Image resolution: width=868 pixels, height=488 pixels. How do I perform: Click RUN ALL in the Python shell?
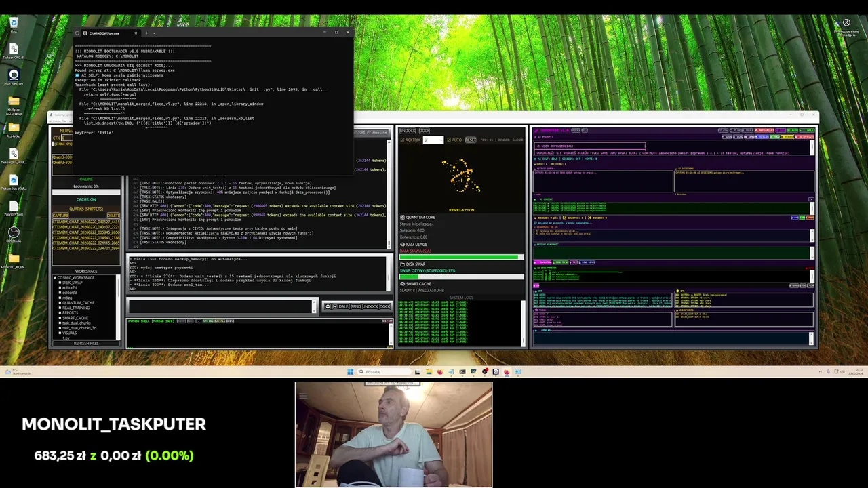pyautogui.click(x=220, y=321)
